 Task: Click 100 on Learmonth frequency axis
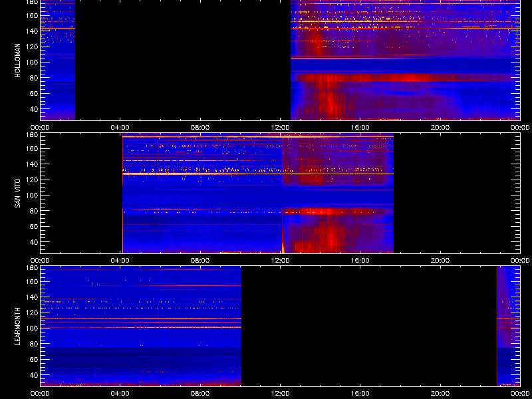pyautogui.click(x=31, y=329)
